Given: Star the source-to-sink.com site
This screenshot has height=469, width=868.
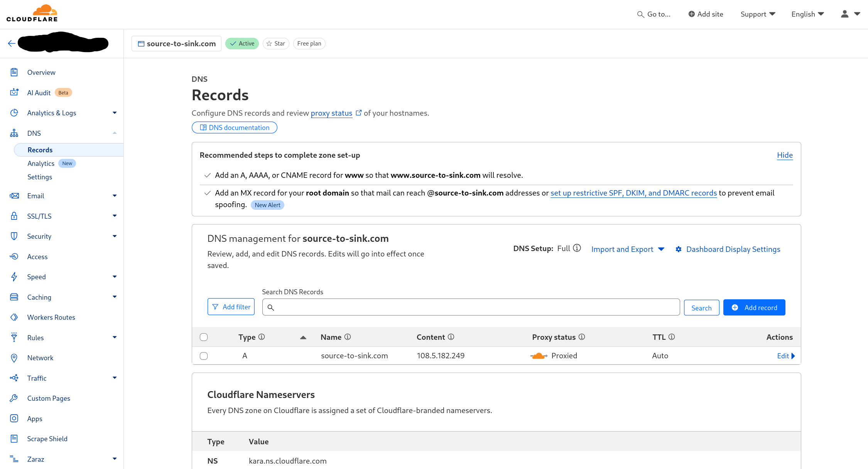Looking at the screenshot, I should (276, 44).
